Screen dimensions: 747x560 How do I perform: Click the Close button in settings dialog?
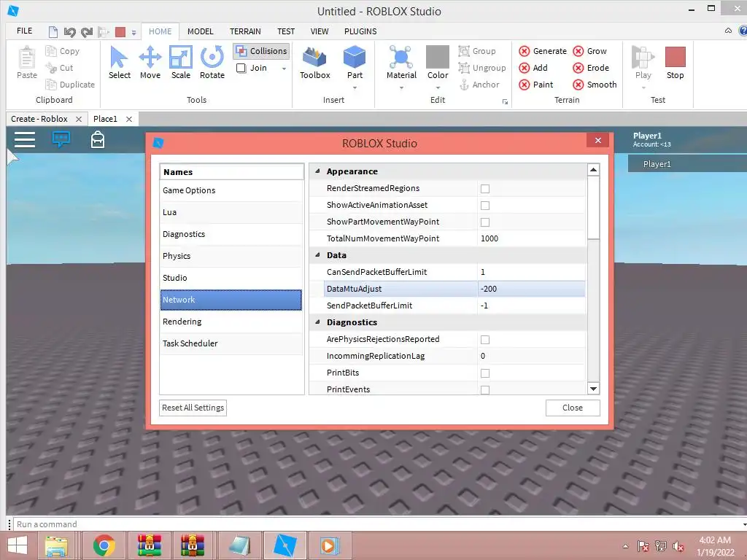572,408
